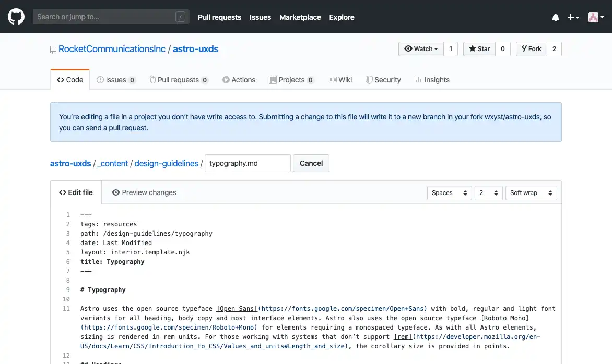The image size is (612, 364).
Task: Switch to the Edit file tab
Action: (x=76, y=192)
